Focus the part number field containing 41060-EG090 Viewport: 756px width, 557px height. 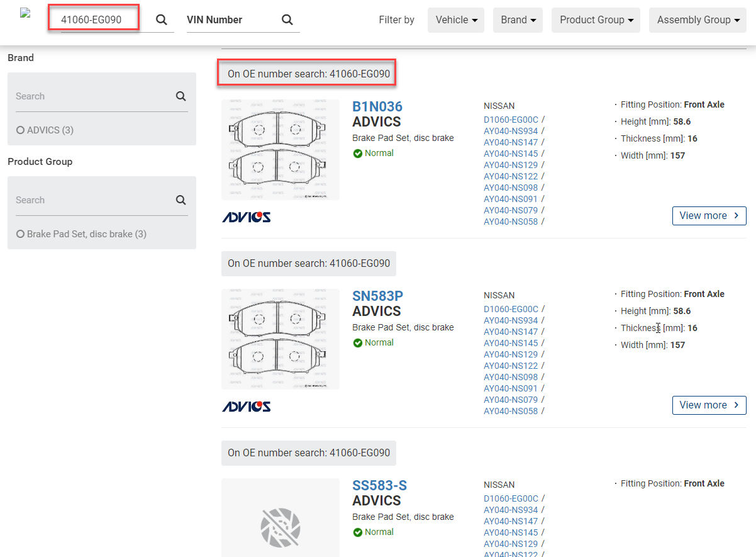(104, 20)
